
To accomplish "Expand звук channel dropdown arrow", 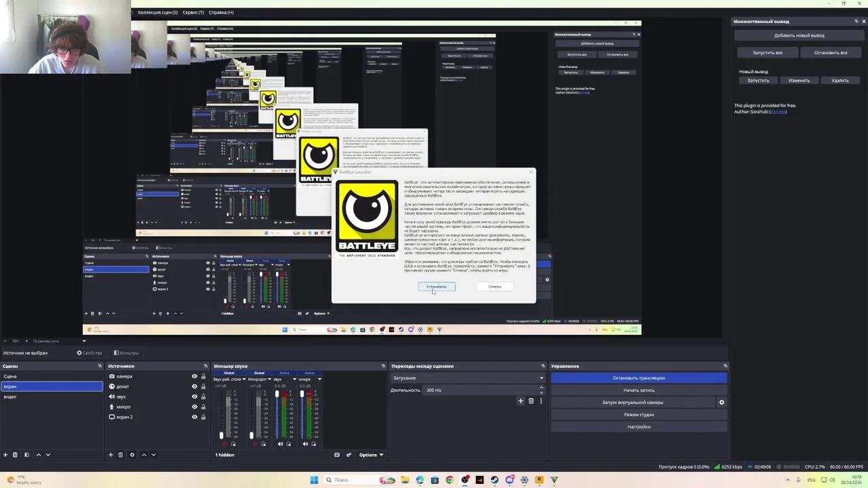I will click(x=294, y=380).
